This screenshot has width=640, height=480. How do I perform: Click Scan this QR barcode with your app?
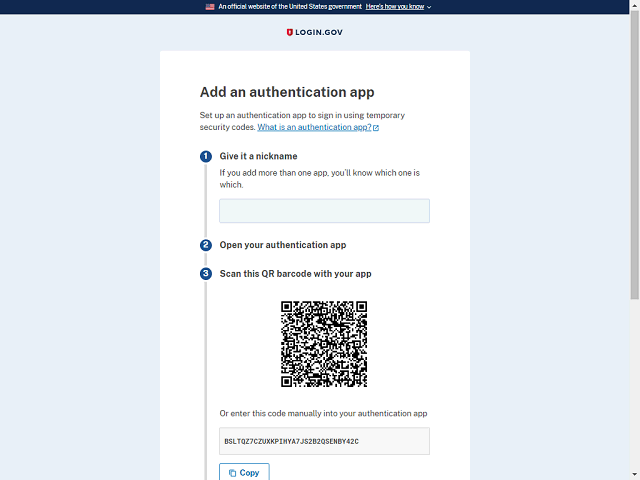pos(296,274)
